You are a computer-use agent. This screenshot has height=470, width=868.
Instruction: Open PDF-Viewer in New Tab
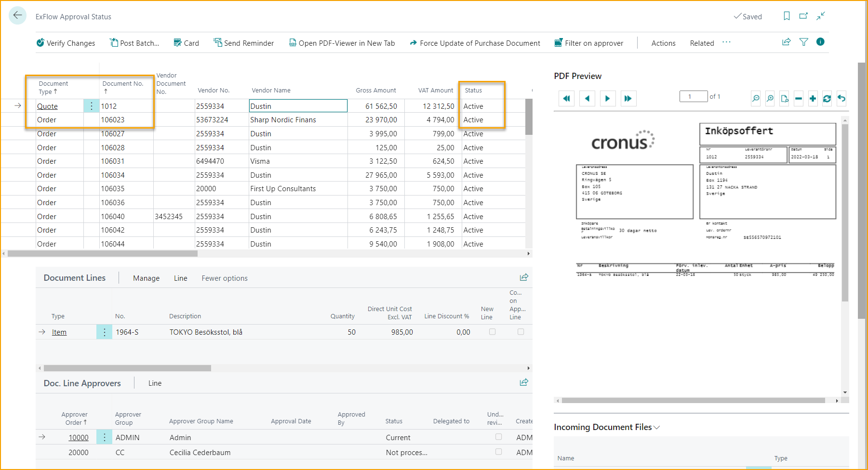tap(293, 43)
